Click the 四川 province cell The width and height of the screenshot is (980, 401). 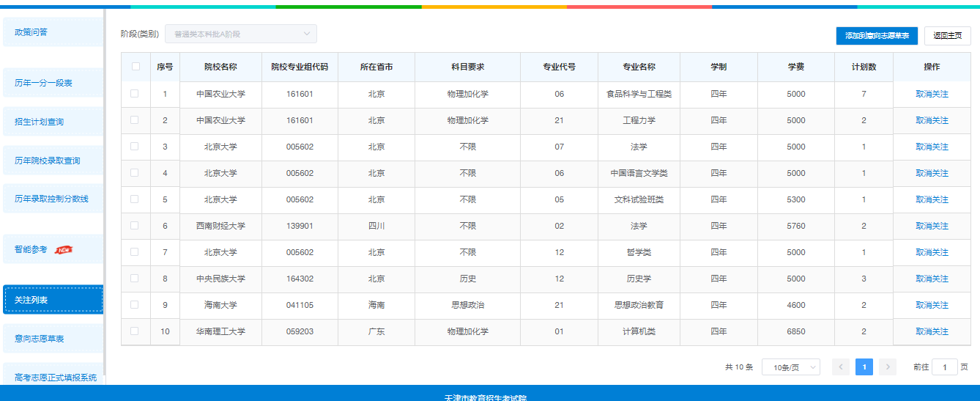click(376, 226)
